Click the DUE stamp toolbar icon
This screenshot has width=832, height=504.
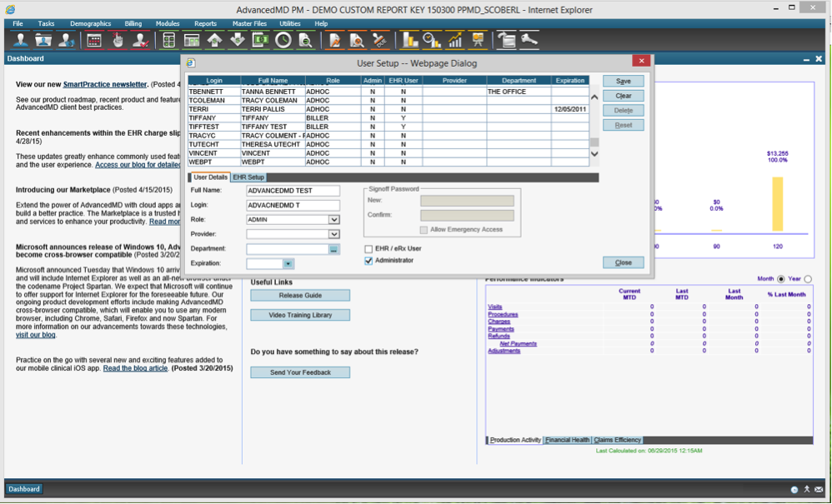tap(380, 40)
